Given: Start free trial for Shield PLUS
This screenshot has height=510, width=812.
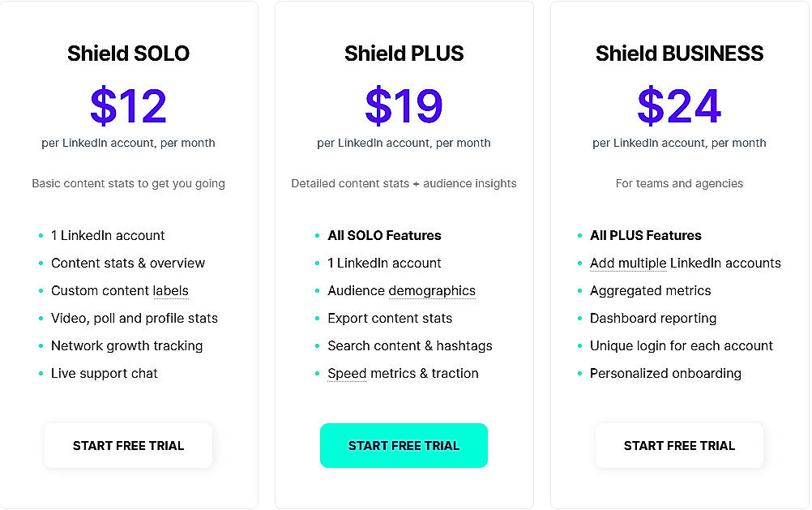Looking at the screenshot, I should (404, 445).
